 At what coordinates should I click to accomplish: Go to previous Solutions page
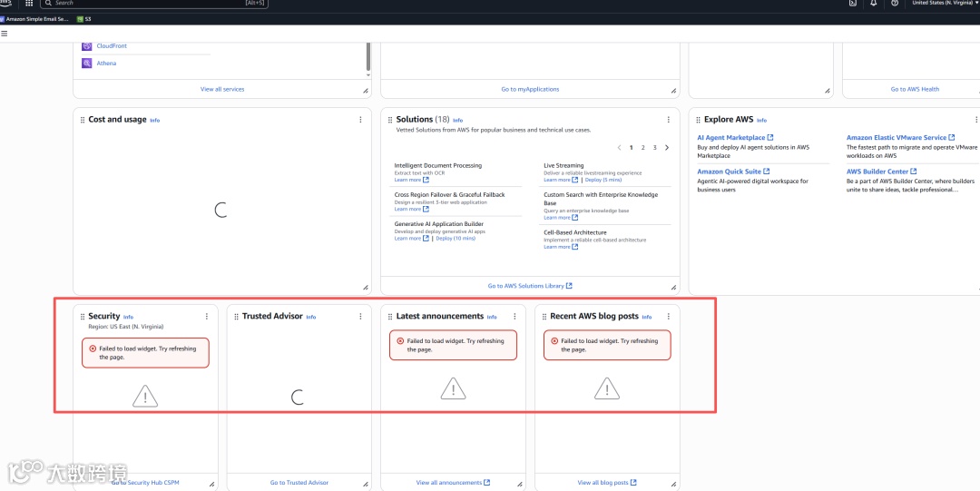point(620,148)
